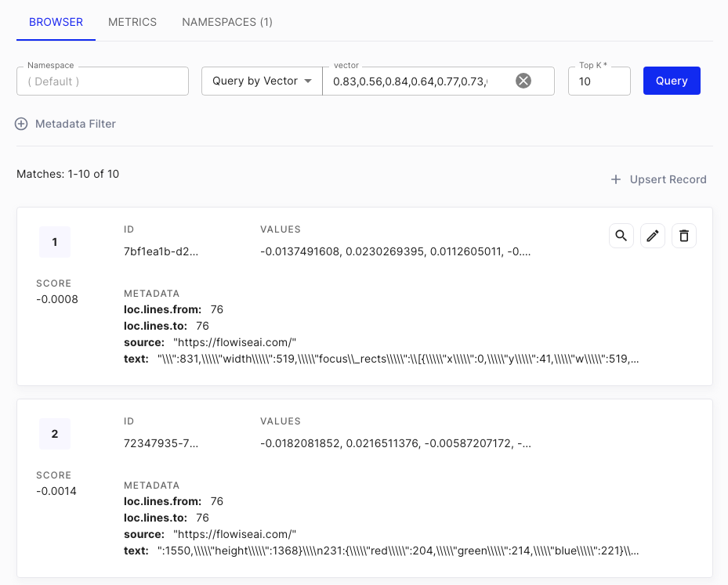
Task: Click the Top K input field
Action: pyautogui.click(x=599, y=81)
